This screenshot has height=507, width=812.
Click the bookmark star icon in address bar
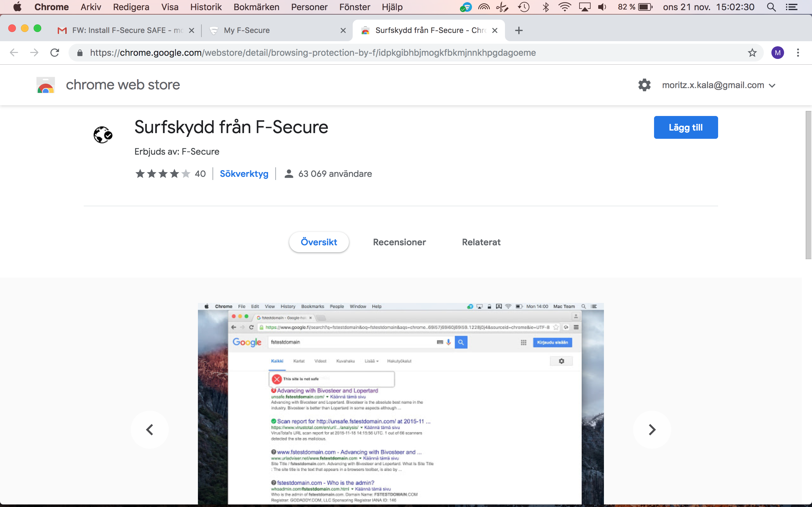coord(752,53)
